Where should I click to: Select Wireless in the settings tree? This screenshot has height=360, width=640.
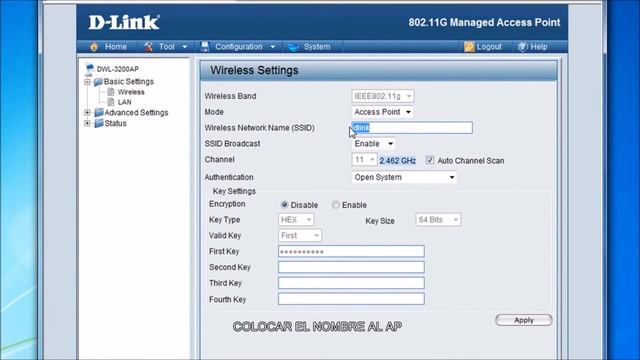(x=131, y=92)
